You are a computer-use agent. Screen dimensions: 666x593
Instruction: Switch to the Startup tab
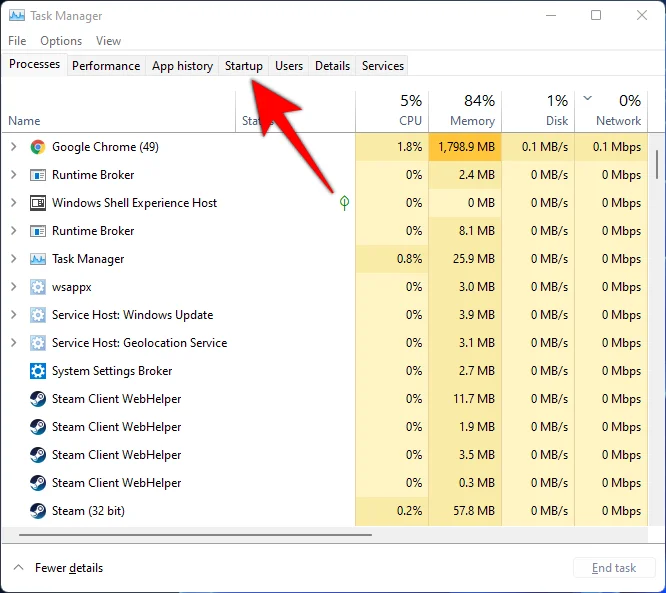244,66
